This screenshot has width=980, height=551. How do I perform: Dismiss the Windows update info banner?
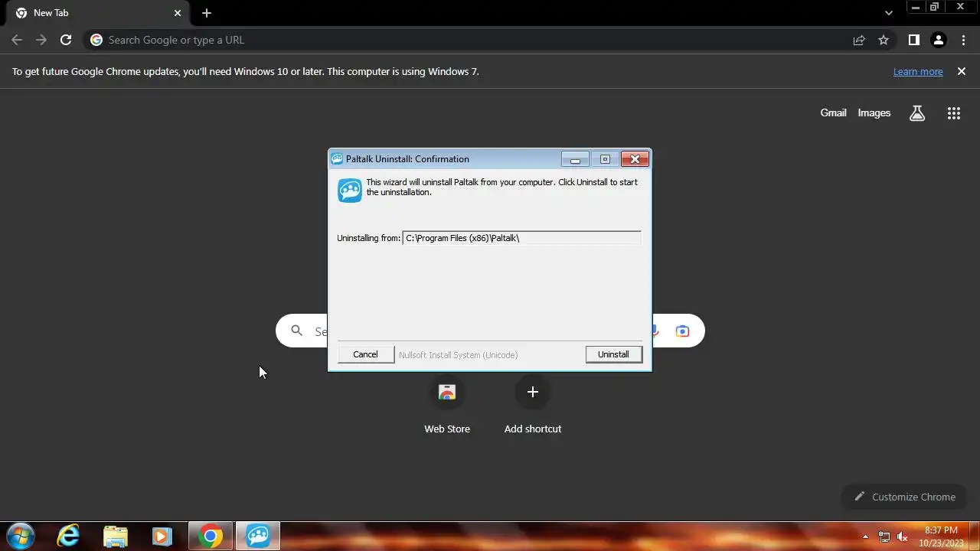point(962,71)
